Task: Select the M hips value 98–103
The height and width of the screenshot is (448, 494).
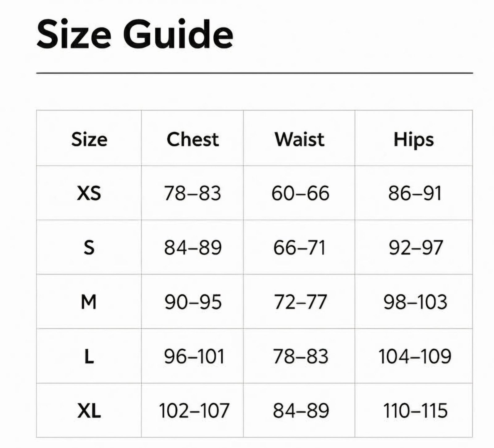Action: (x=415, y=302)
